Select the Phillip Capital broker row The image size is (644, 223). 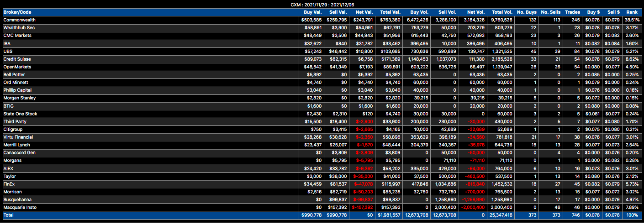(x=322, y=90)
